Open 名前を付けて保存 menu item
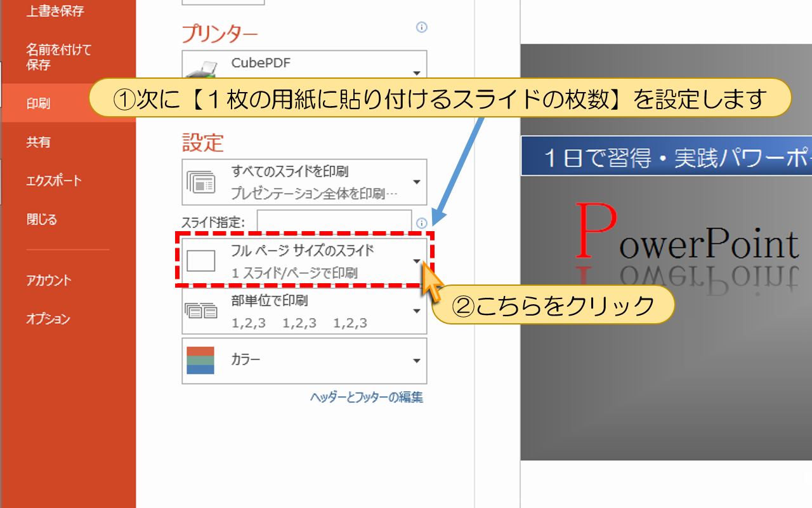This screenshot has width=812, height=508. tap(58, 57)
